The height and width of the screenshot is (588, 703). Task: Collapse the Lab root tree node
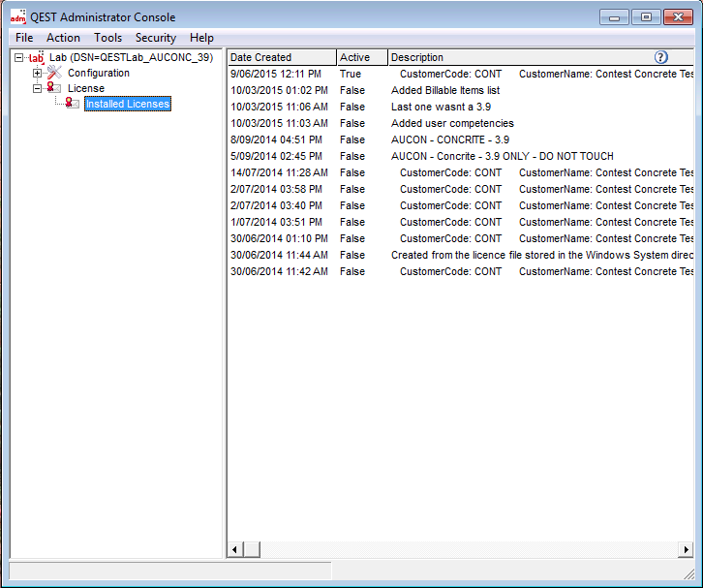tap(20, 58)
